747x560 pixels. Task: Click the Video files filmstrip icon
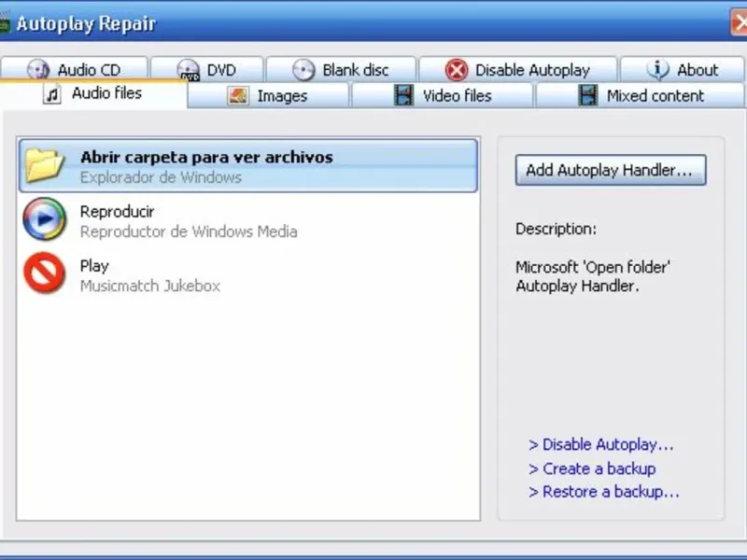(403, 95)
